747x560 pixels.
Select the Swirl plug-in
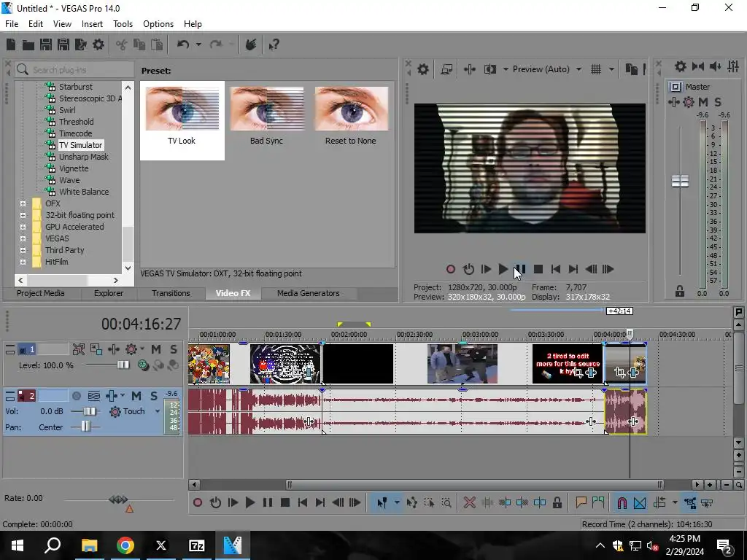tap(67, 110)
